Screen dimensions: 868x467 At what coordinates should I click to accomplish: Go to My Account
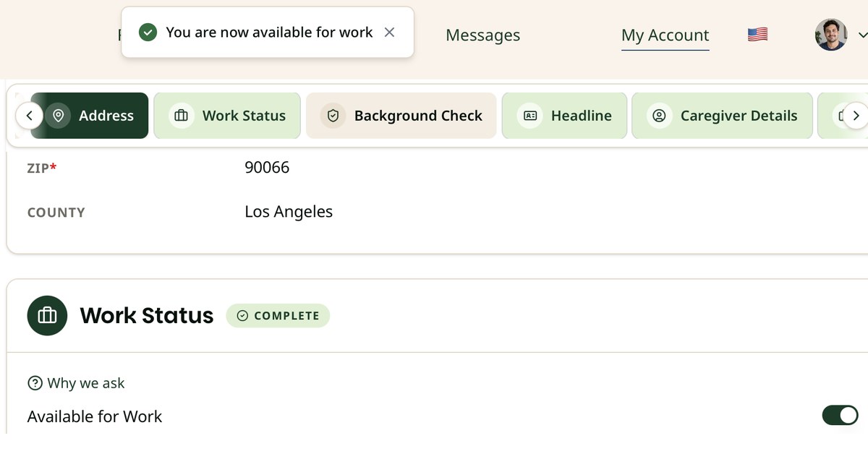[665, 35]
